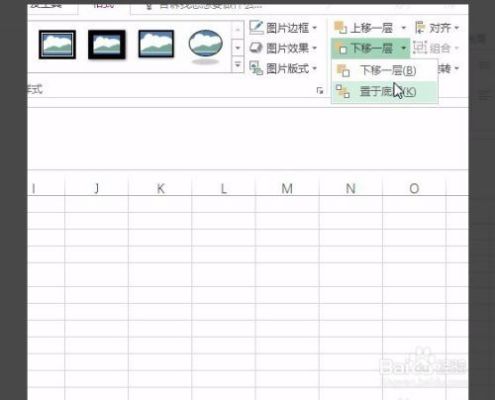Click the 图片版式 picture layout icon
Image resolution: width=495 pixels, height=400 pixels.
[x=256, y=68]
